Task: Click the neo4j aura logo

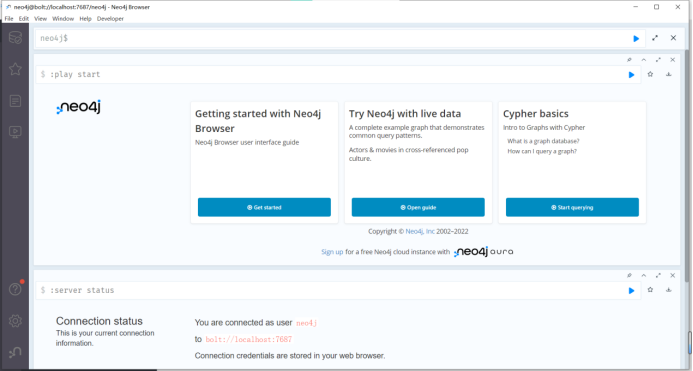Action: point(484,252)
